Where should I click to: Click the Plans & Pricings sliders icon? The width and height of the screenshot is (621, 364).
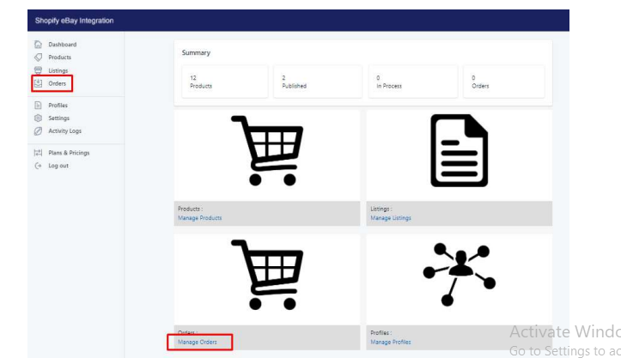point(38,153)
